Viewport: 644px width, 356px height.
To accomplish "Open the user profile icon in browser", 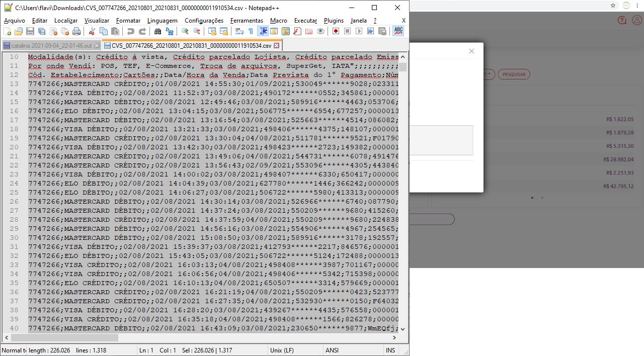I will coord(636,20).
